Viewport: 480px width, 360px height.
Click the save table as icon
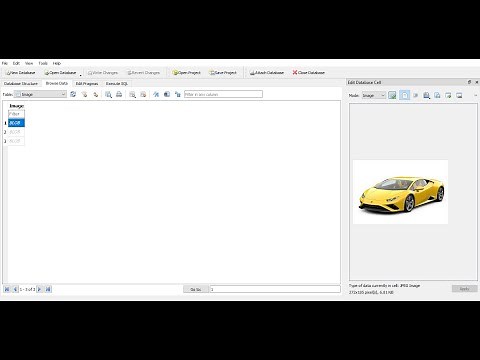pos(167,95)
